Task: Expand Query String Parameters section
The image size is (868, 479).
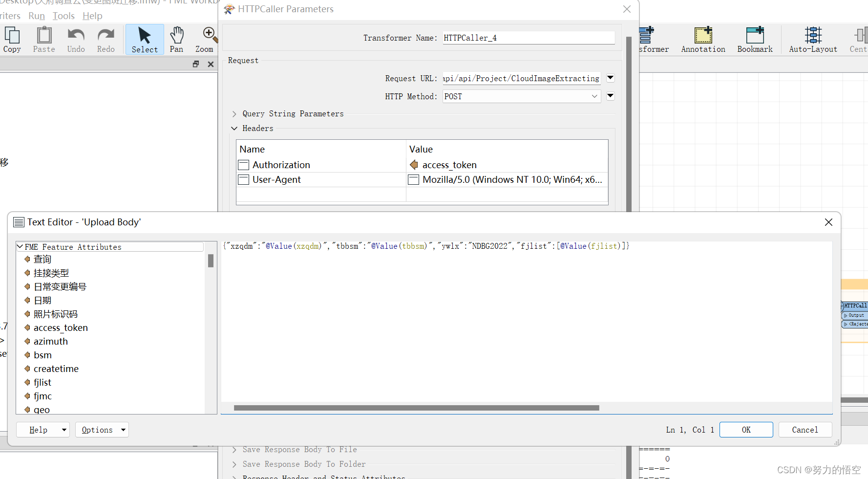Action: click(234, 114)
